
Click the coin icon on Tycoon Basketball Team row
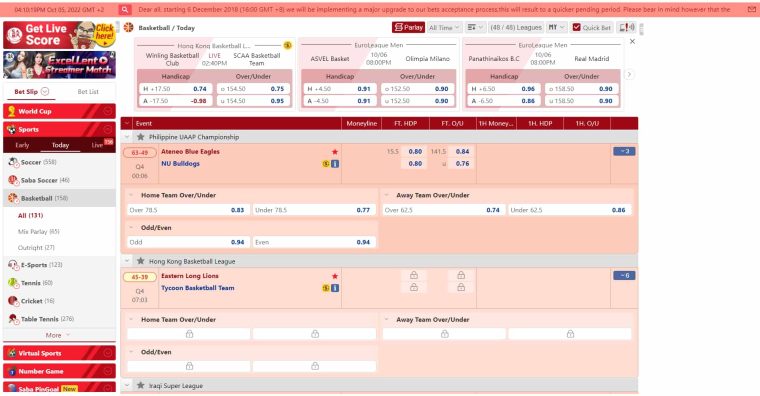(326, 288)
